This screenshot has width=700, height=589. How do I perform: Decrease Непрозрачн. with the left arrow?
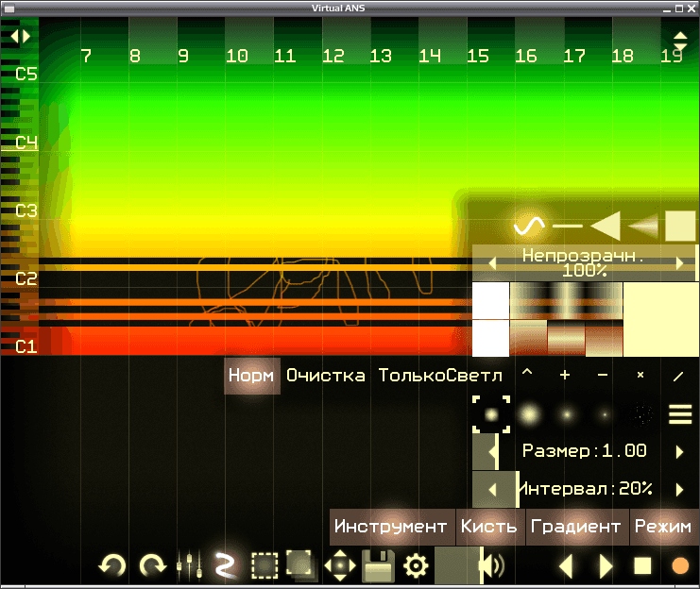(x=492, y=263)
